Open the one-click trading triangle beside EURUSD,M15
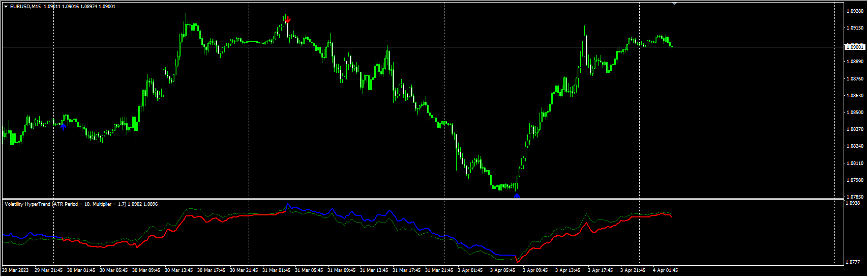 click(x=6, y=7)
